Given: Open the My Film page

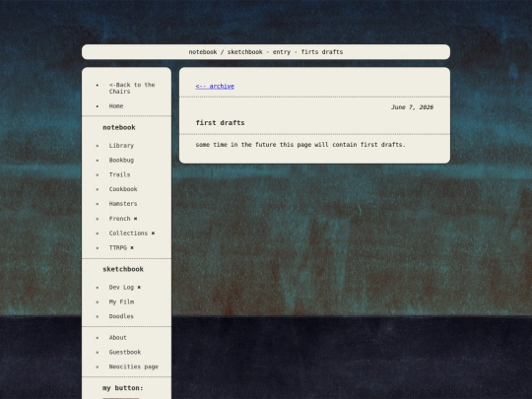Looking at the screenshot, I should (x=121, y=302).
